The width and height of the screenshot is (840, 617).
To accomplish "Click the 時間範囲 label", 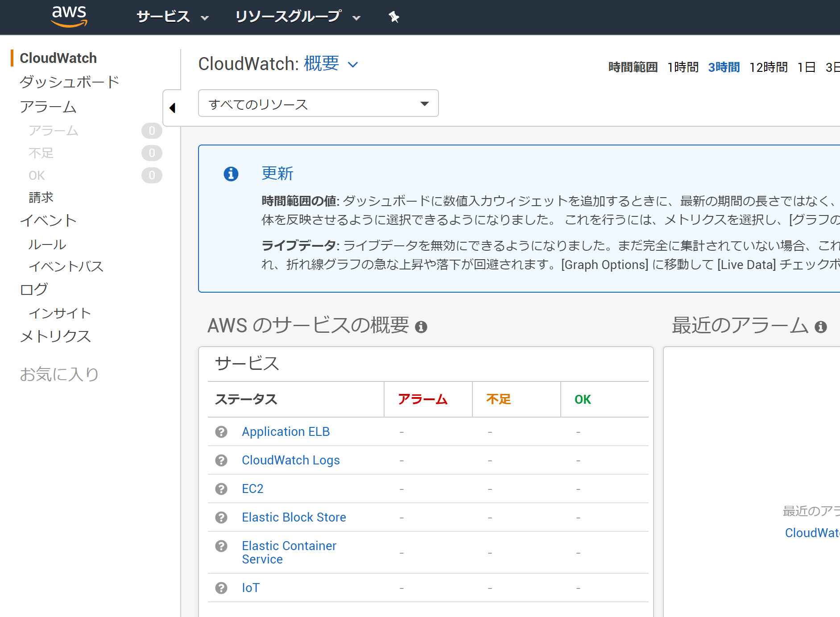I will 633,67.
